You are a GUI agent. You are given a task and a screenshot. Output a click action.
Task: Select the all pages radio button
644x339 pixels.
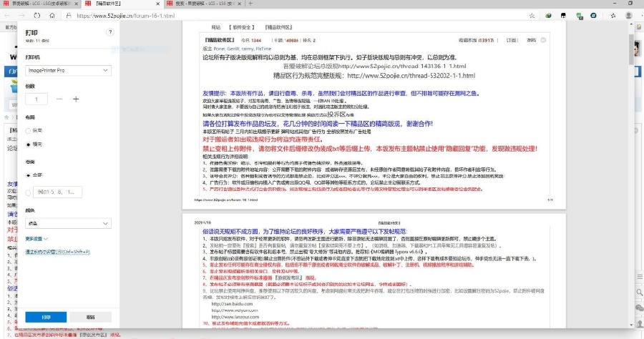tap(29, 175)
